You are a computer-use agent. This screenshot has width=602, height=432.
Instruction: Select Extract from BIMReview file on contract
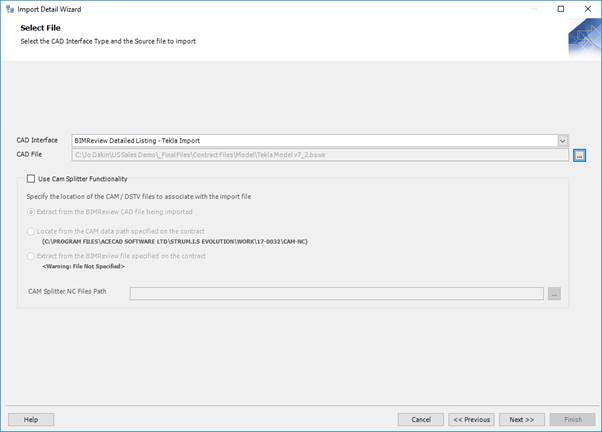coord(31,256)
